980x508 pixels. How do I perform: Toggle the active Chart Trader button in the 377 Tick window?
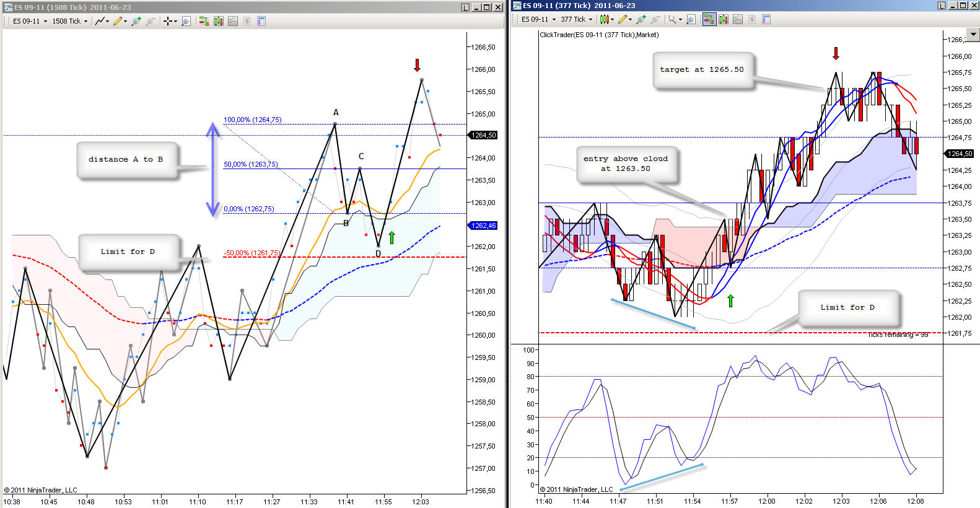pyautogui.click(x=709, y=19)
